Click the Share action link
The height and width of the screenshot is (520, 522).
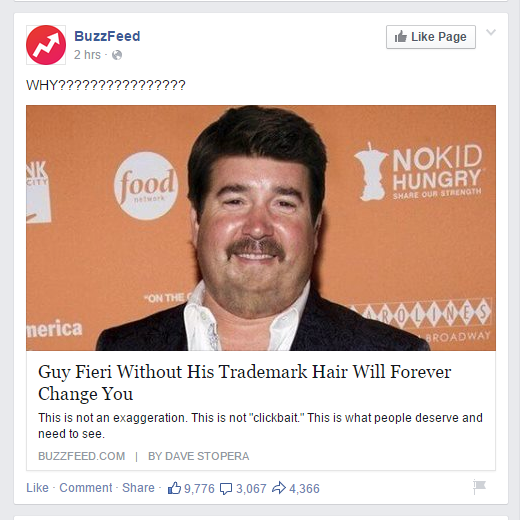click(x=138, y=488)
